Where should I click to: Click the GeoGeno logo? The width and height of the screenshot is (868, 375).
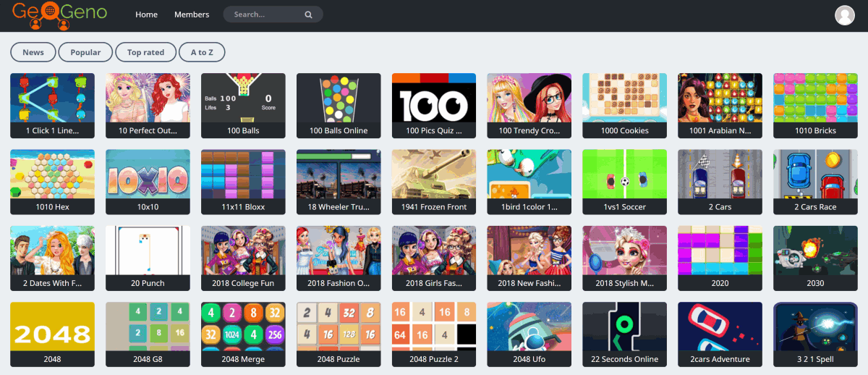click(59, 15)
